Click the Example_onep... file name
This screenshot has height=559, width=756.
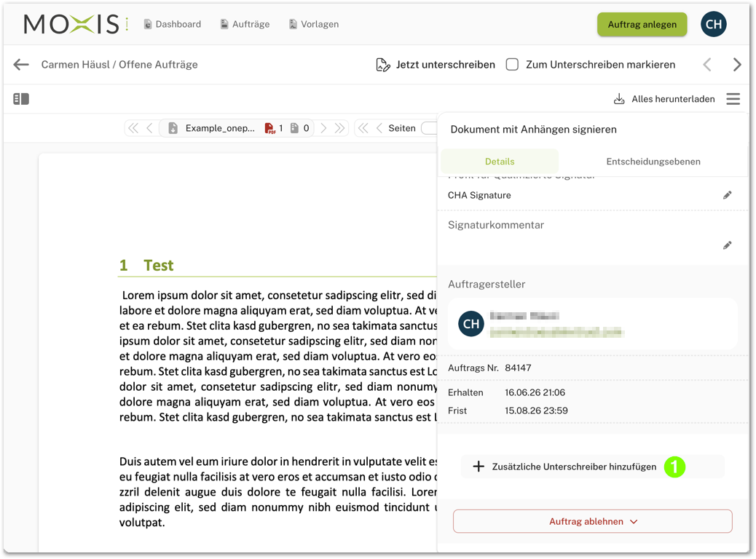click(x=220, y=128)
